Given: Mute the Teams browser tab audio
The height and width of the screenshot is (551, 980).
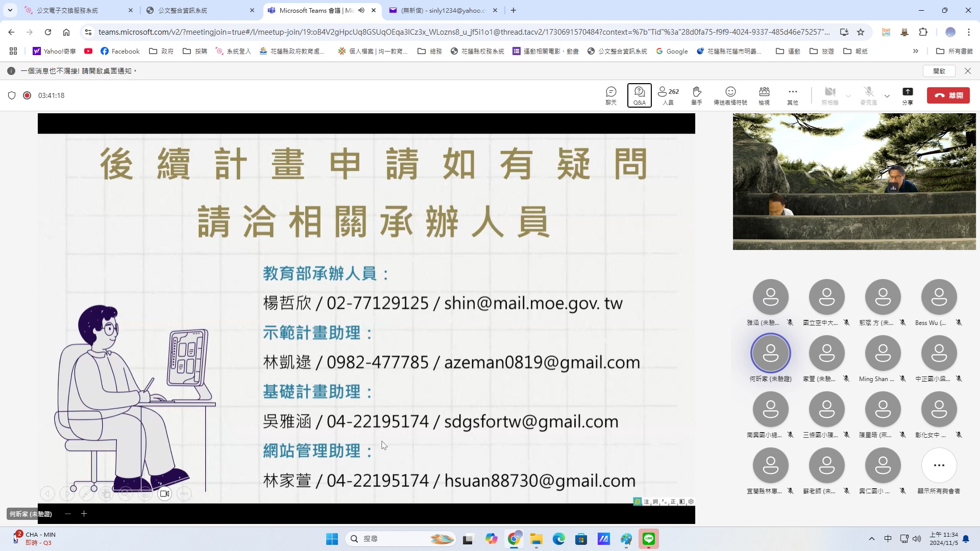Looking at the screenshot, I should pyautogui.click(x=361, y=10).
